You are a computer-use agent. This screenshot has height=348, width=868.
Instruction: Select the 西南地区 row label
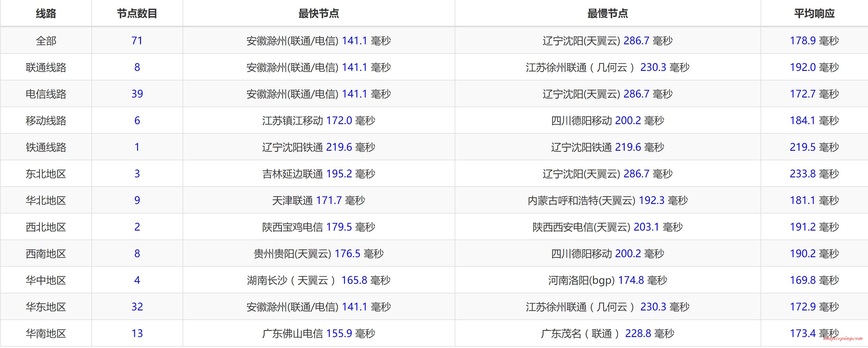[x=46, y=254]
